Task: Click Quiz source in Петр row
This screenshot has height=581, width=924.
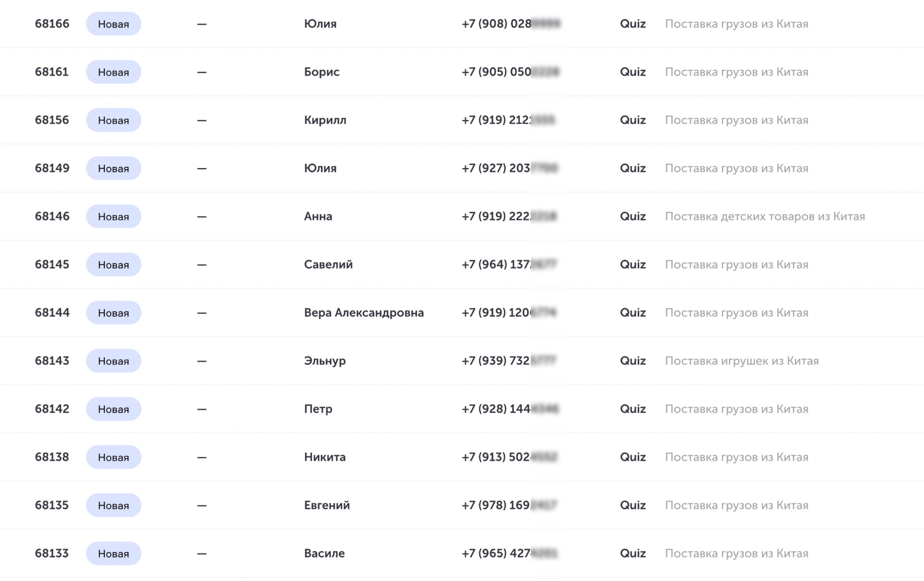Action: point(633,409)
